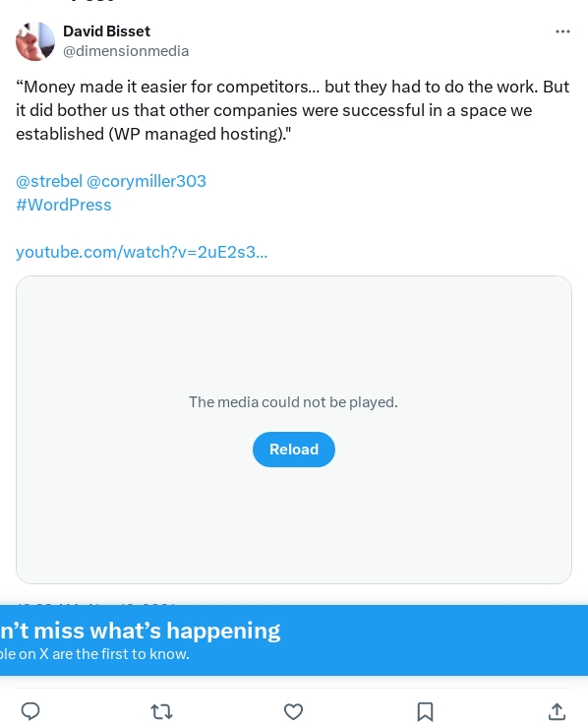
Task: Like the post with the heart icon
Action: coord(293,711)
